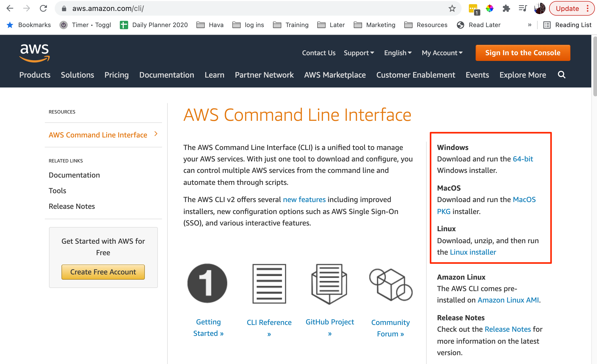Expand the English language selector
This screenshot has height=364, width=597.
397,52
